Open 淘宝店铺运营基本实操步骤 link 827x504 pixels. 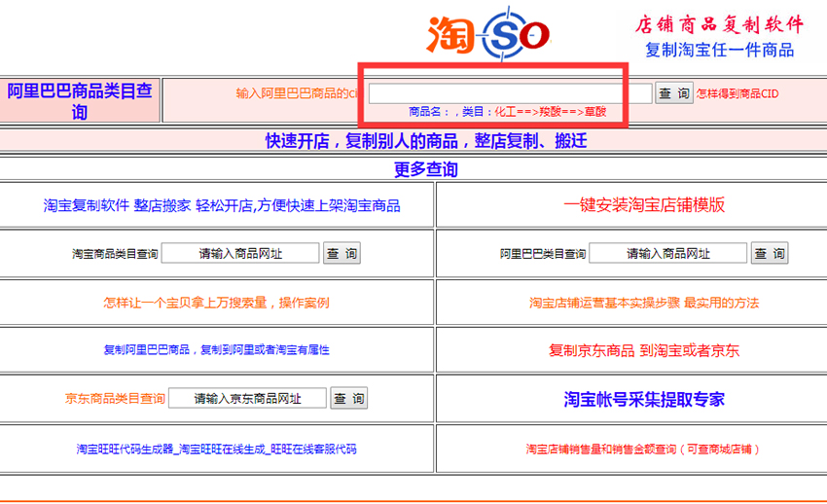tap(644, 303)
